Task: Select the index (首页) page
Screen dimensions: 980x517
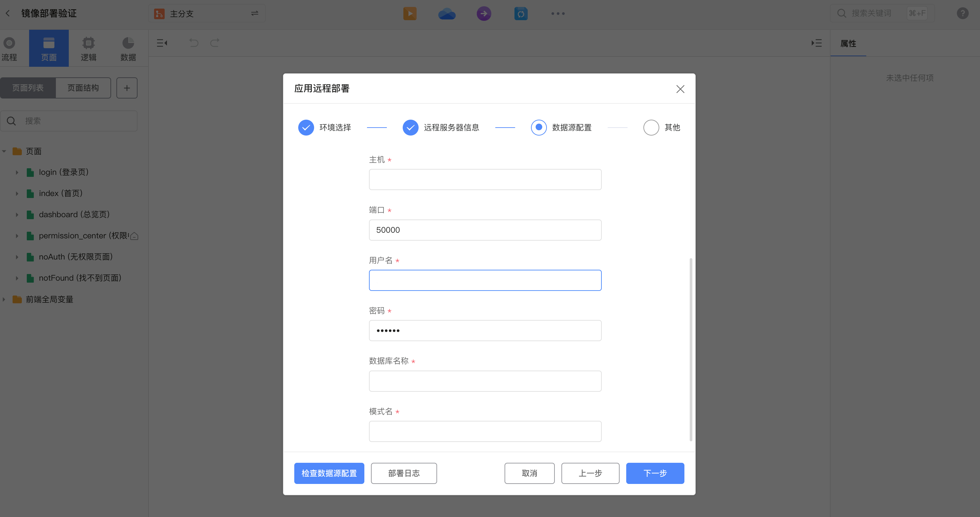Action: click(61, 194)
